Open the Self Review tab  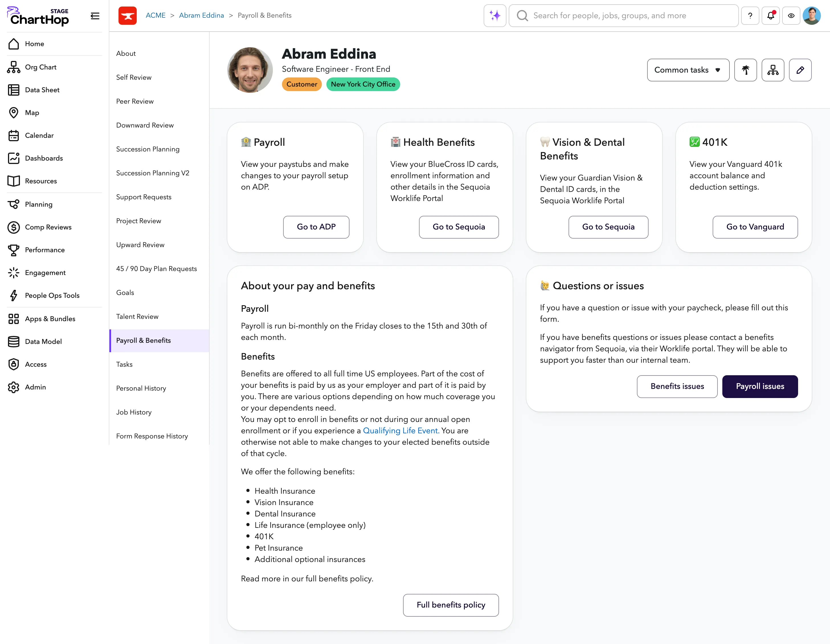pyautogui.click(x=159, y=77)
